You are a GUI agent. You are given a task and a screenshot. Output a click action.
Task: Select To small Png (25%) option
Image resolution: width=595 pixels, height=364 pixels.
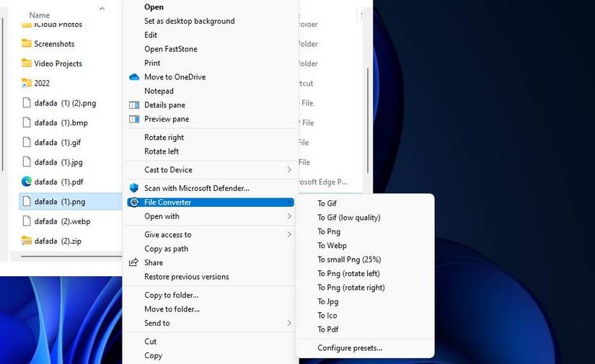tap(349, 259)
